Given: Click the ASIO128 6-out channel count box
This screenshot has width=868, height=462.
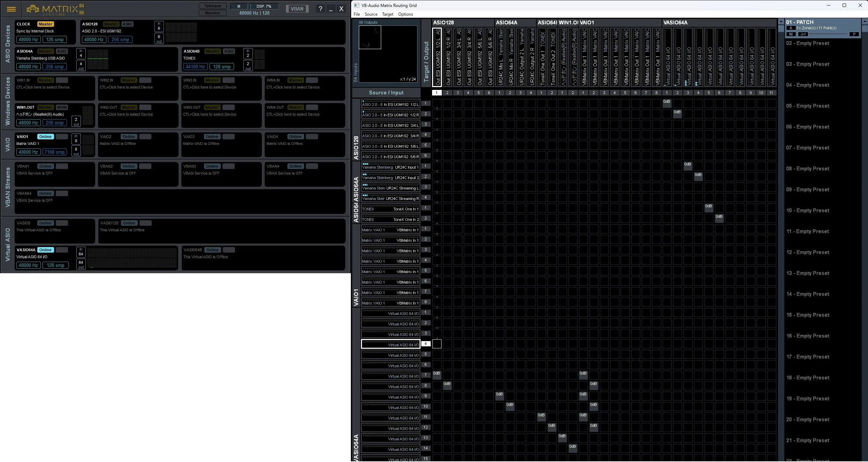Looking at the screenshot, I should pyautogui.click(x=159, y=38).
